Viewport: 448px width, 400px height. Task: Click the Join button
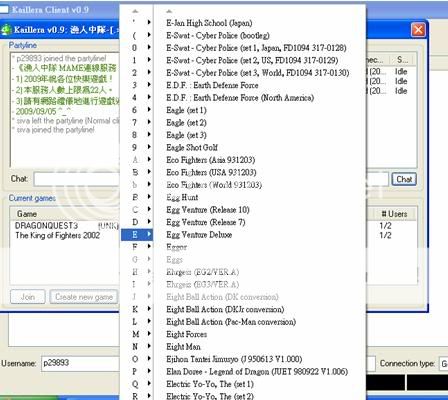point(28,297)
